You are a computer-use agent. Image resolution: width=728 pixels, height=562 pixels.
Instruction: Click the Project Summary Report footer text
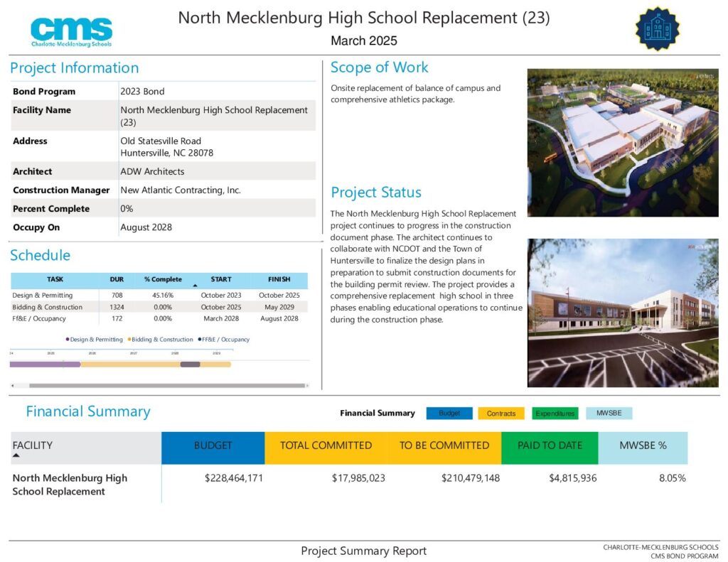pos(363,551)
